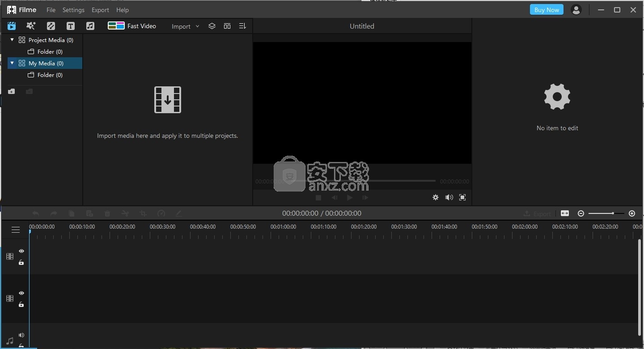The image size is (644, 349).
Task: Open the media sort order options
Action: pyautogui.click(x=242, y=26)
